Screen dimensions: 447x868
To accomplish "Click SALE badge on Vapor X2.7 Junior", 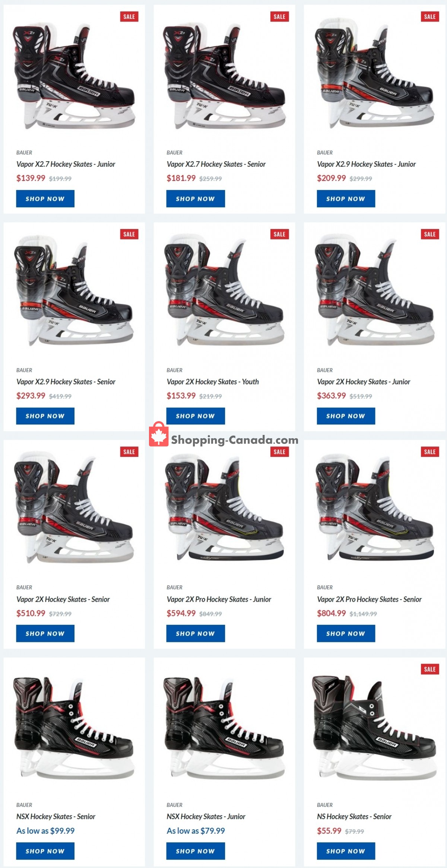I will (x=129, y=16).
